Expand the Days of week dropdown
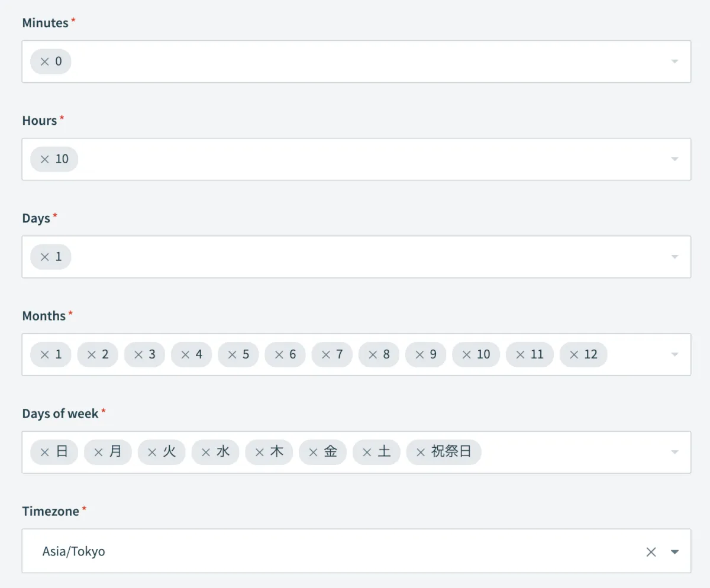The image size is (710, 588). [674, 453]
